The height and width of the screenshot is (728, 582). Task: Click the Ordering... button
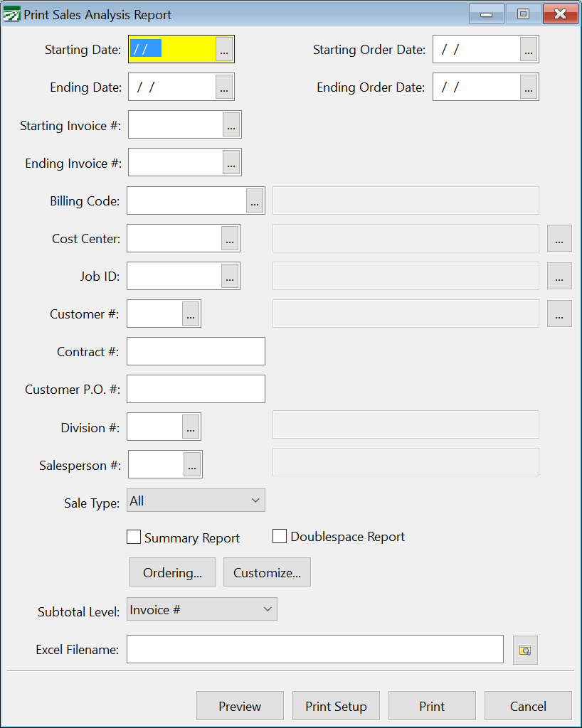172,572
